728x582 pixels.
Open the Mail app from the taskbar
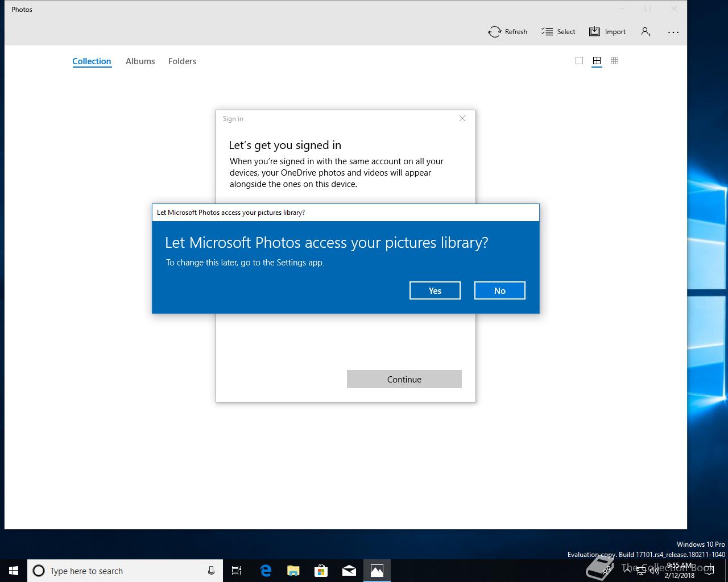[x=349, y=571]
